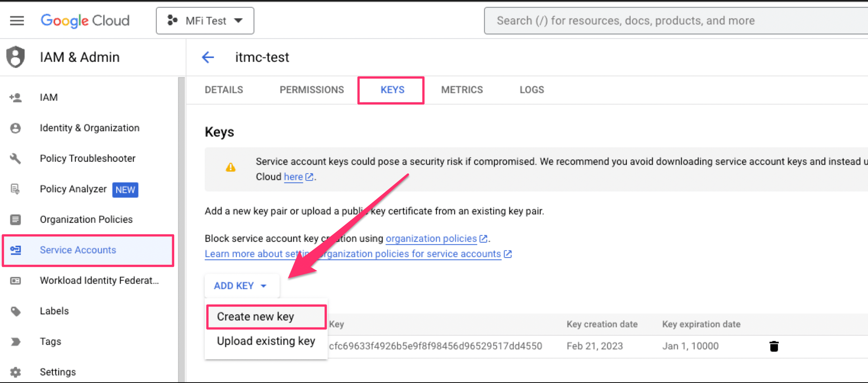
Task: Switch to the METRICS tab
Action: tap(462, 90)
